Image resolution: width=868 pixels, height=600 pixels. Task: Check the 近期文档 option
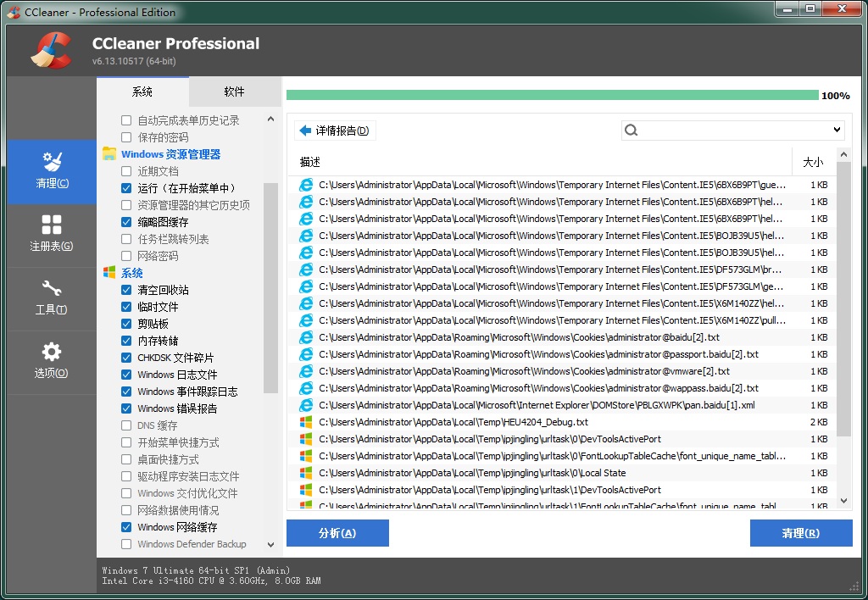(x=126, y=171)
